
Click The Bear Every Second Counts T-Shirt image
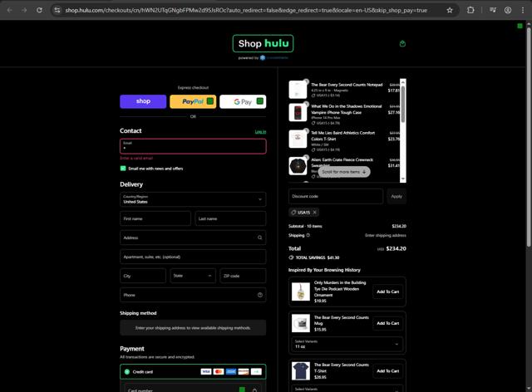click(x=301, y=370)
